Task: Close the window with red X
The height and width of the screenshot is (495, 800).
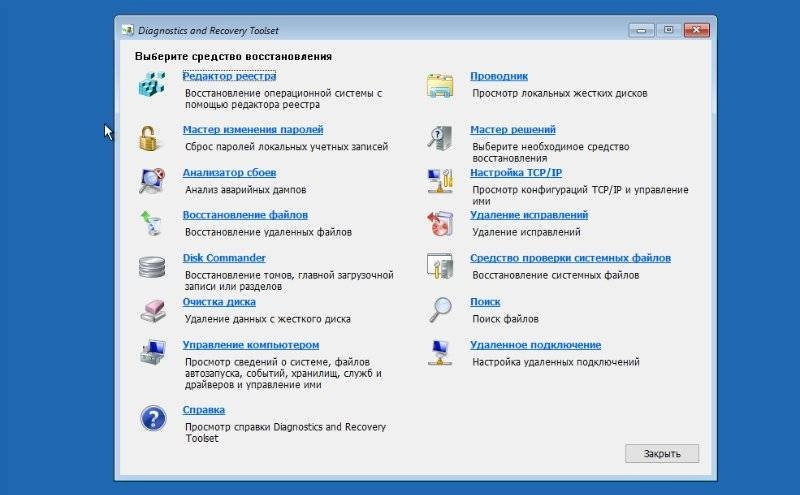Action: [x=696, y=30]
